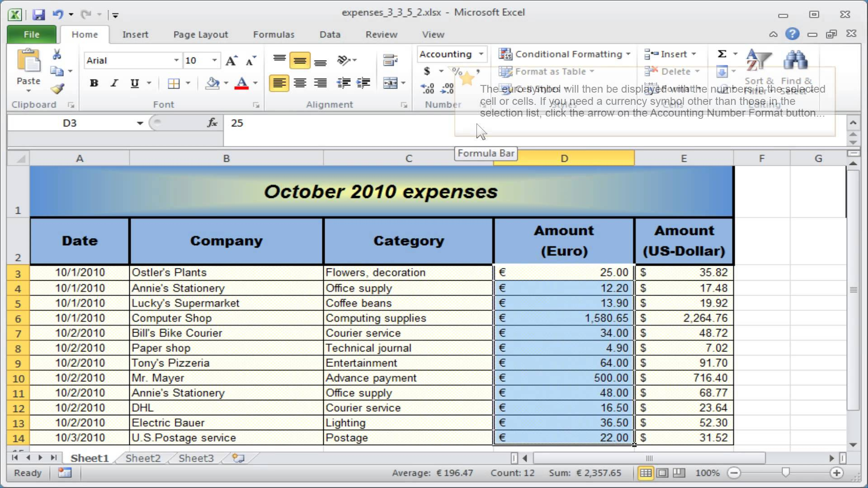Viewport: 868px width, 488px height.
Task: Click the cell D3 containing value 25
Action: pos(564,272)
